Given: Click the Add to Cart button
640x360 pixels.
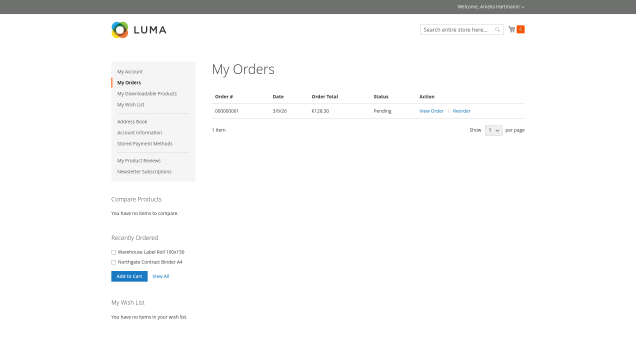Looking at the screenshot, I should click(x=129, y=276).
